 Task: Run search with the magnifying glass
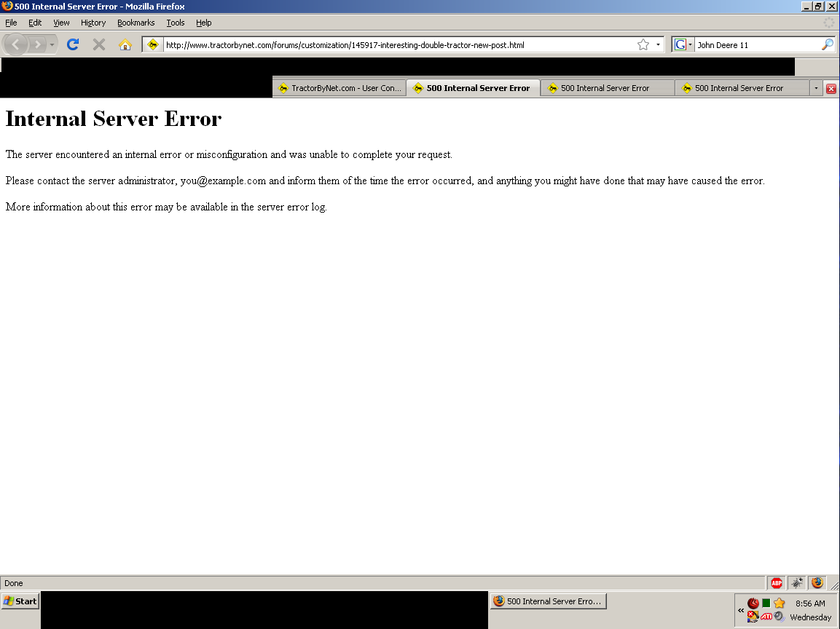click(827, 44)
